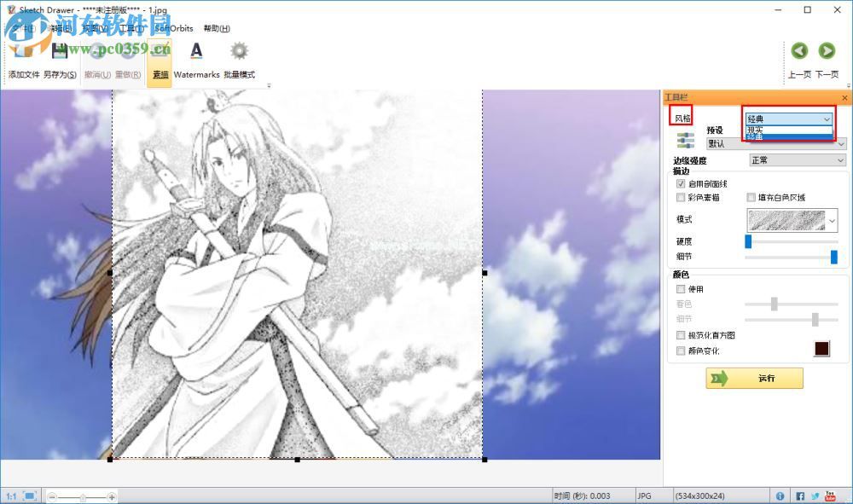The width and height of the screenshot is (853, 504).
Task: Disable the 启用剖面线 checkbox
Action: [681, 183]
